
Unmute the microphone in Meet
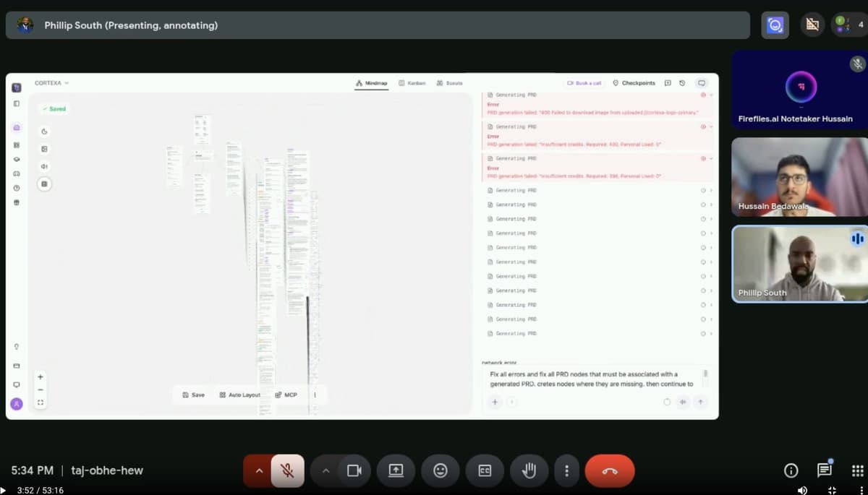[x=287, y=470]
